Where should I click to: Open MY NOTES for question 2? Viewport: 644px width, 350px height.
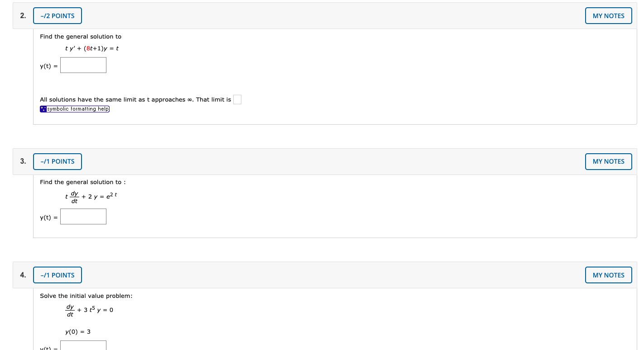[608, 16]
